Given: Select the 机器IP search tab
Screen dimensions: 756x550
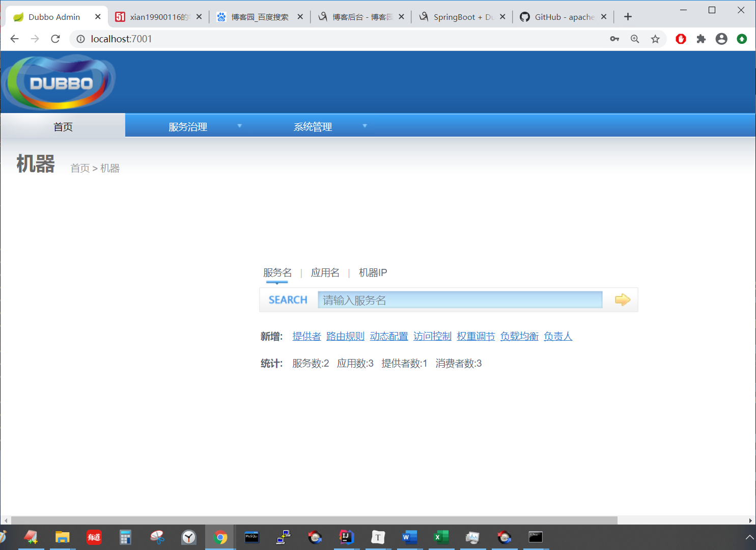Looking at the screenshot, I should [373, 273].
